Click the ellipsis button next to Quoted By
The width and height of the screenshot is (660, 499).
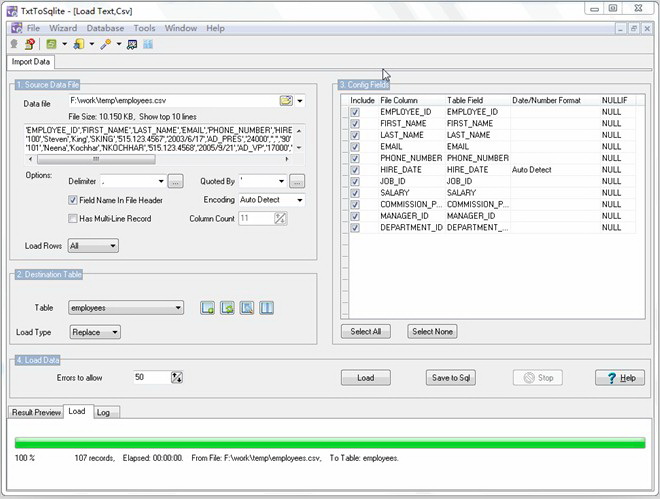297,181
